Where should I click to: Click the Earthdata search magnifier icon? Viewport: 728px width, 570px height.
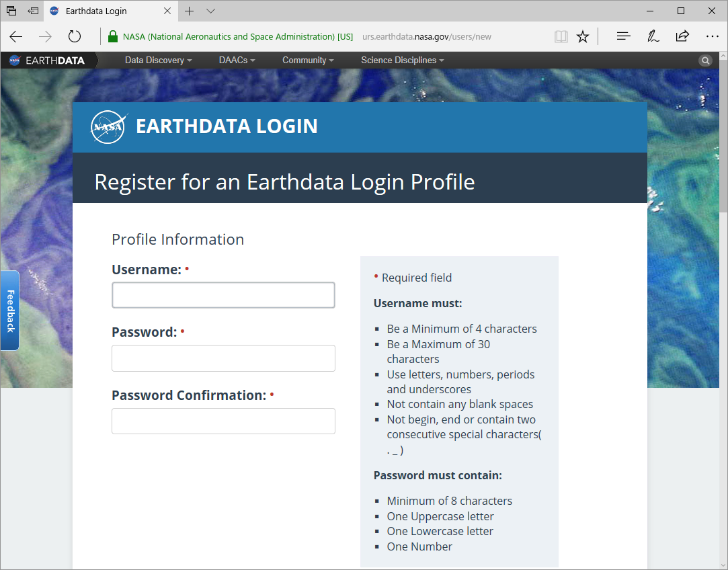coord(705,60)
